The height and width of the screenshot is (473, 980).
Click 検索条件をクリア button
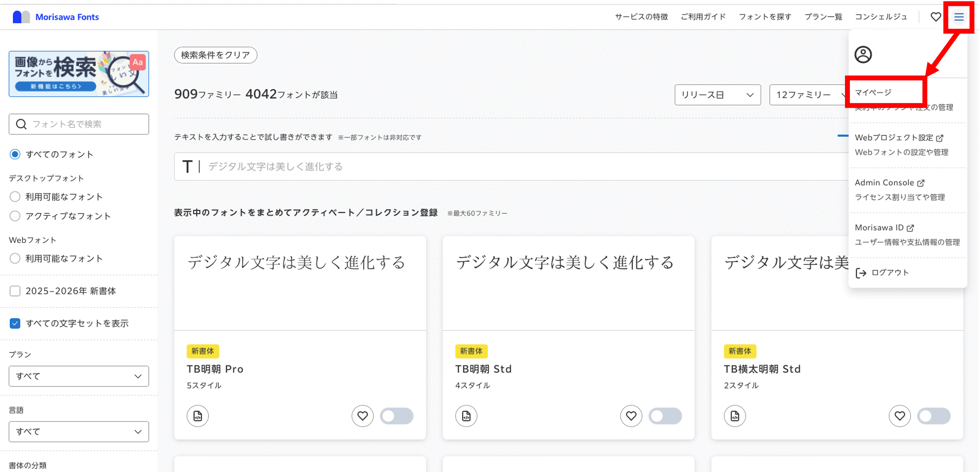point(216,55)
